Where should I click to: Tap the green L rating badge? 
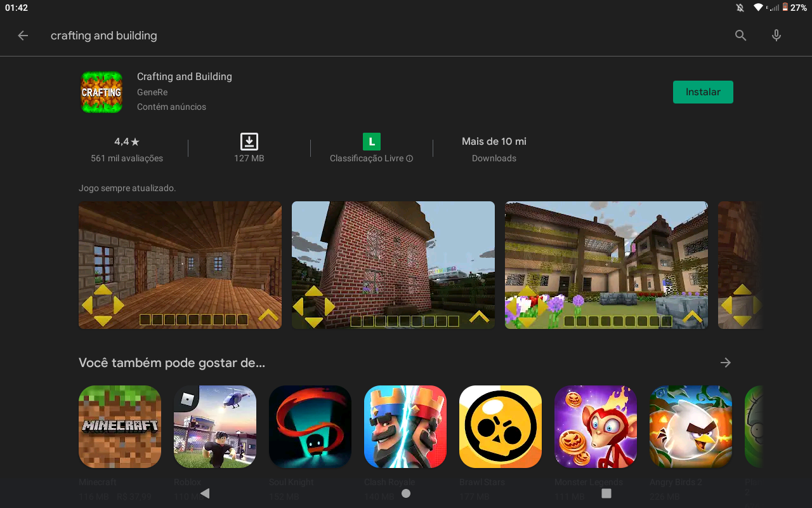(x=372, y=142)
